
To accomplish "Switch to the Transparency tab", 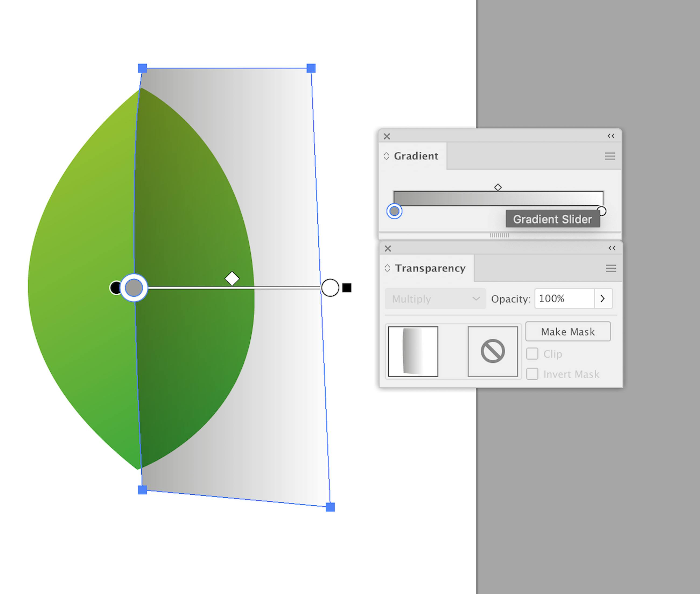I will click(x=431, y=268).
